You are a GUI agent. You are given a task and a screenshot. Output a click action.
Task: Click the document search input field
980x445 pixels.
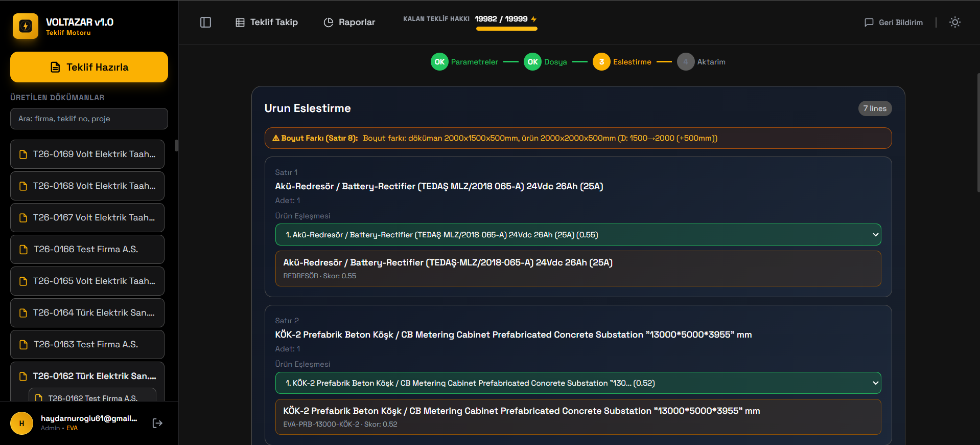tap(89, 119)
